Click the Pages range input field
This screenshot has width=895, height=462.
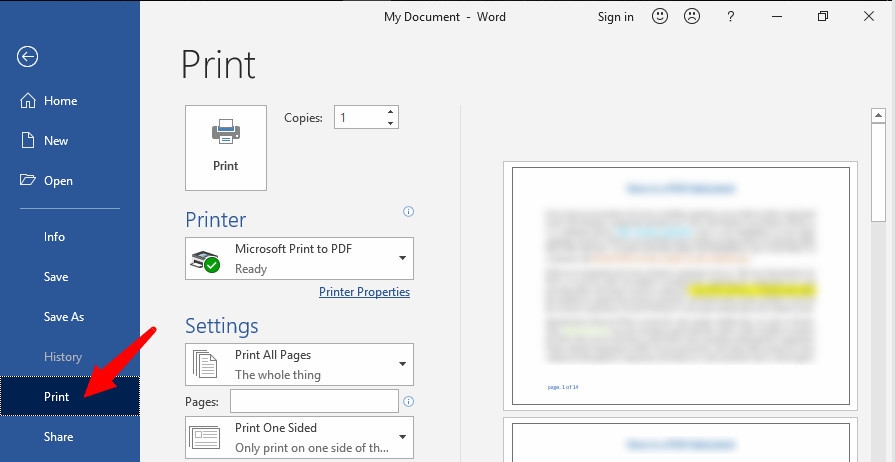tap(314, 401)
